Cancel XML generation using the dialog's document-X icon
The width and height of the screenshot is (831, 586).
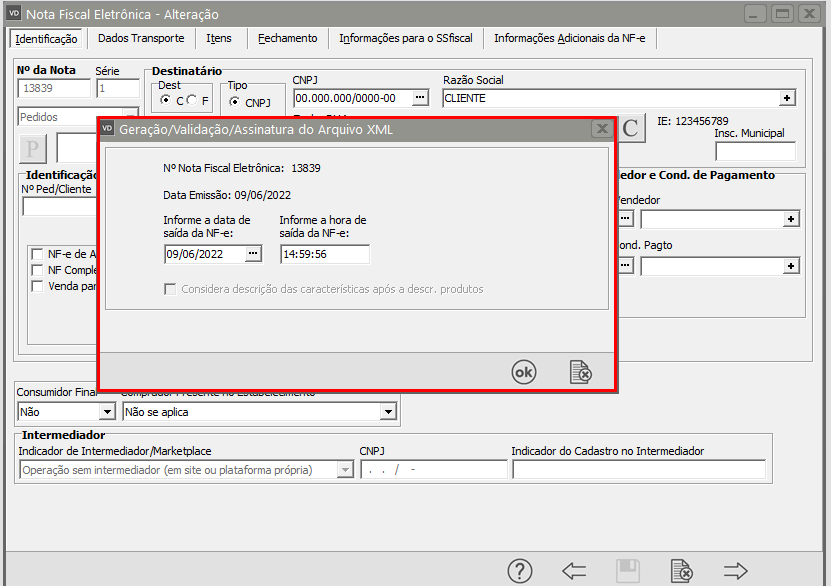pos(580,372)
